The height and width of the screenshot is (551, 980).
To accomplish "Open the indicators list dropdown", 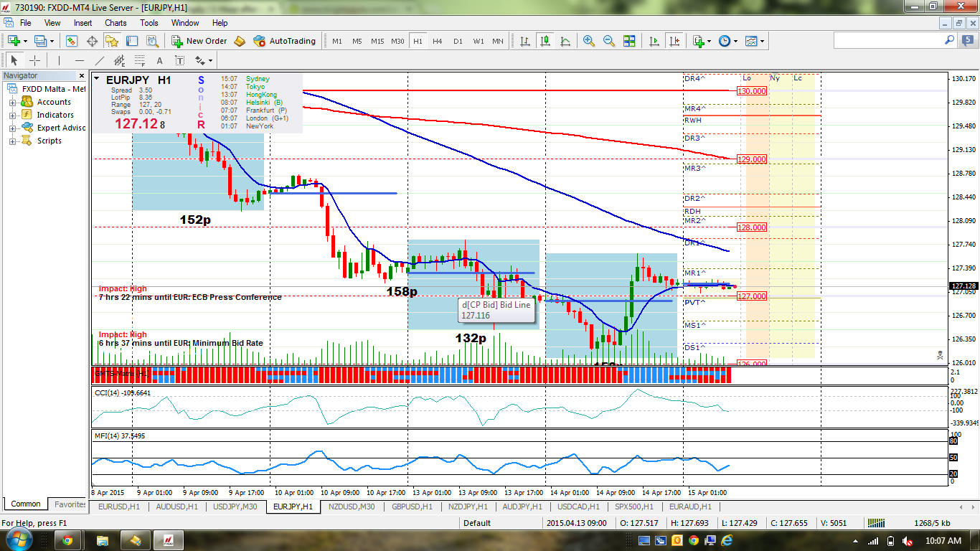I will 701,41.
